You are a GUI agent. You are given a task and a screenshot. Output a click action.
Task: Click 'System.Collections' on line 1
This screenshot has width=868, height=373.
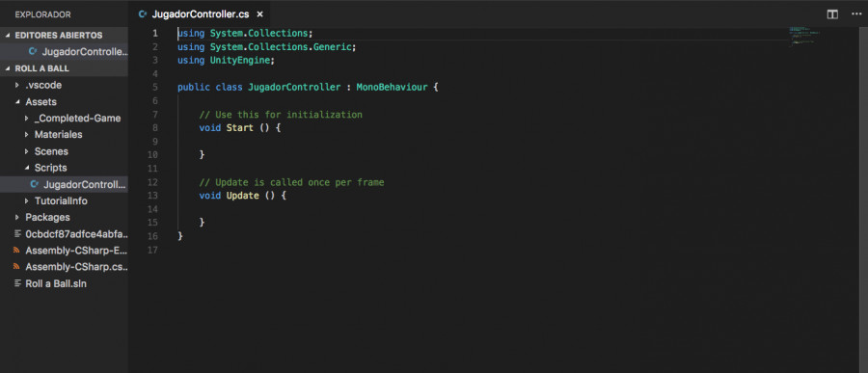click(258, 33)
